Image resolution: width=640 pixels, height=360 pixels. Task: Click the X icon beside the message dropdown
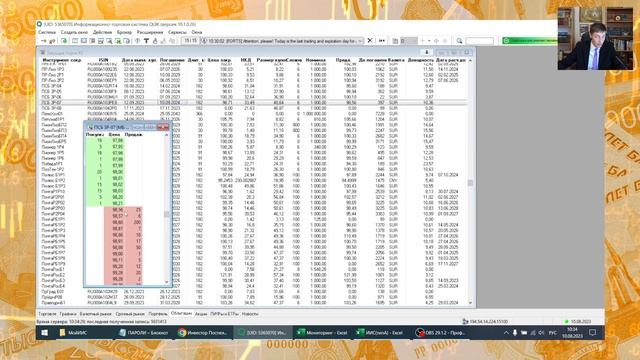click(370, 41)
